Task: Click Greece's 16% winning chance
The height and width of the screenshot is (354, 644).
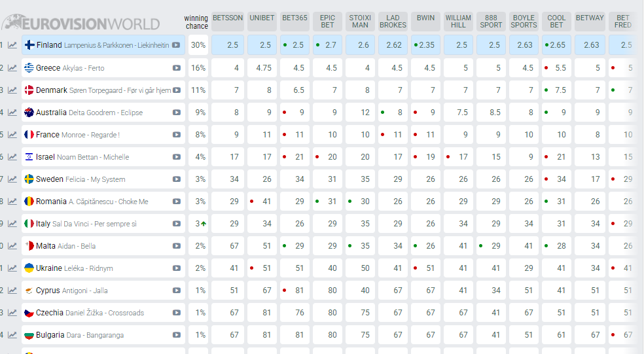Action: [x=198, y=68]
